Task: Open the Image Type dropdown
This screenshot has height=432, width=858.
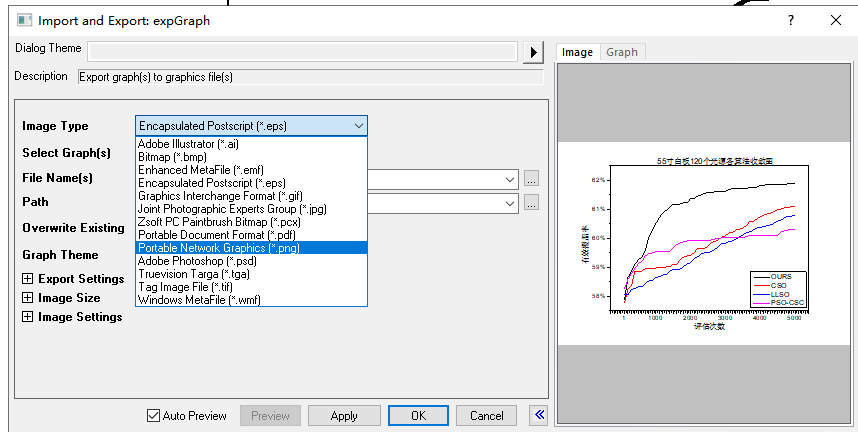Action: pyautogui.click(x=251, y=126)
